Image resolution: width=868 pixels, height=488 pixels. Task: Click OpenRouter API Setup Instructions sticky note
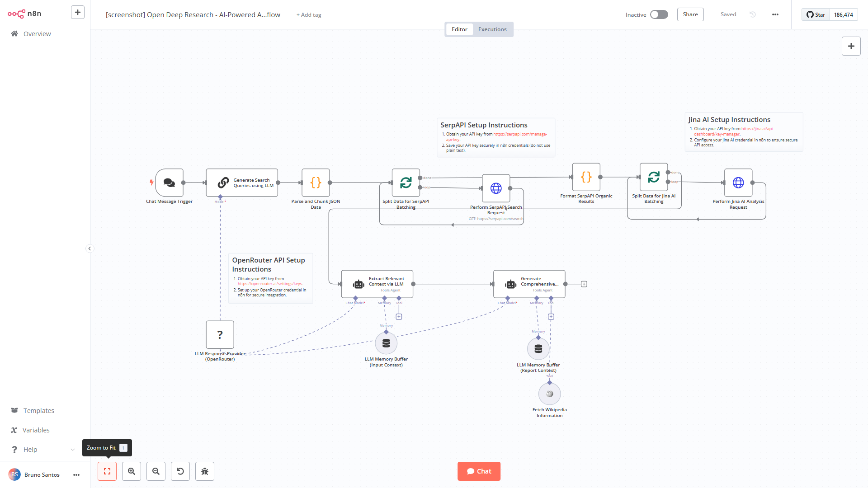point(271,278)
